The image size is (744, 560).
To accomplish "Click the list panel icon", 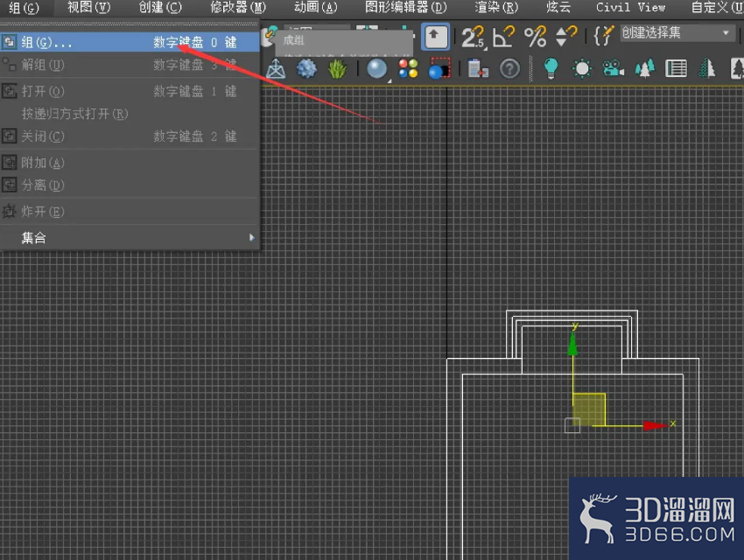I will 676,69.
